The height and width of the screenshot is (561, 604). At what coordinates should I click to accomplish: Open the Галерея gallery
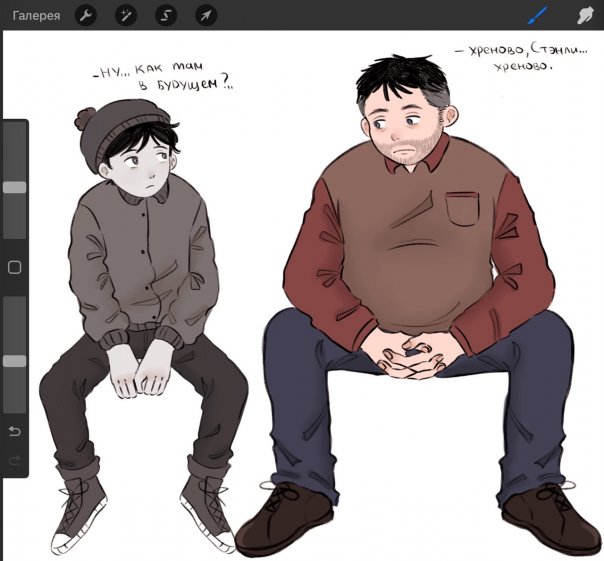pos(36,16)
